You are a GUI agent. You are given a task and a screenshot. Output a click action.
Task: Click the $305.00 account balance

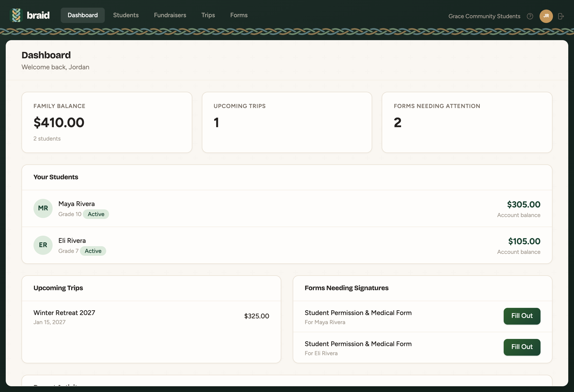pyautogui.click(x=524, y=204)
